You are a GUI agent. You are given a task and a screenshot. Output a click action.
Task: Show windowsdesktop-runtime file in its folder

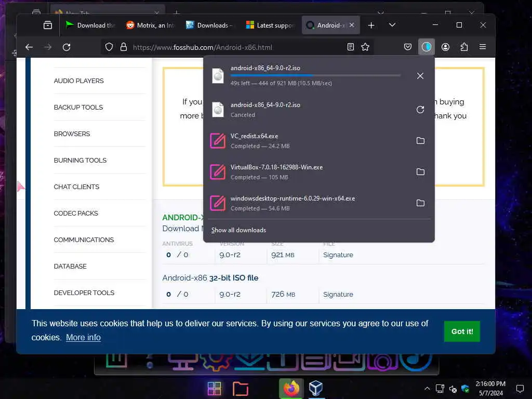coord(420,203)
